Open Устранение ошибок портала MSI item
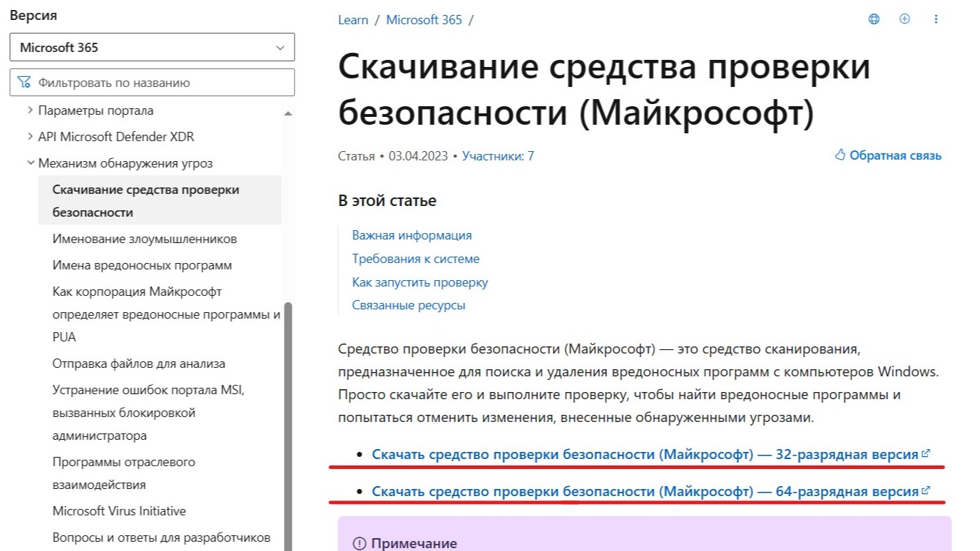 pyautogui.click(x=149, y=413)
